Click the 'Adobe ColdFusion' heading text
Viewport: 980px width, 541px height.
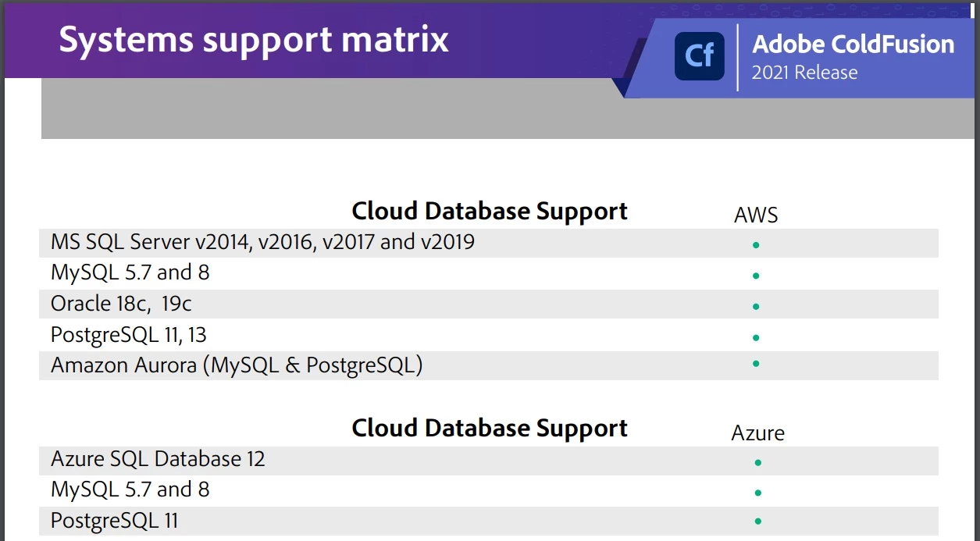tap(853, 44)
